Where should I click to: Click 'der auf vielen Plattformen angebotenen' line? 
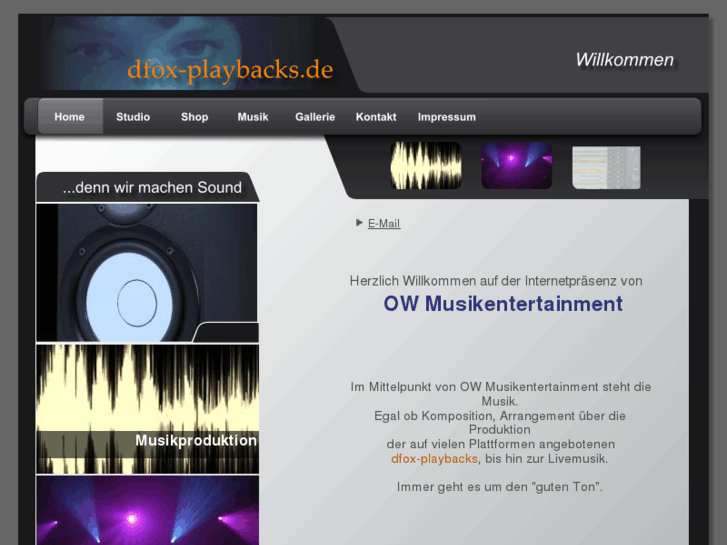501,444
